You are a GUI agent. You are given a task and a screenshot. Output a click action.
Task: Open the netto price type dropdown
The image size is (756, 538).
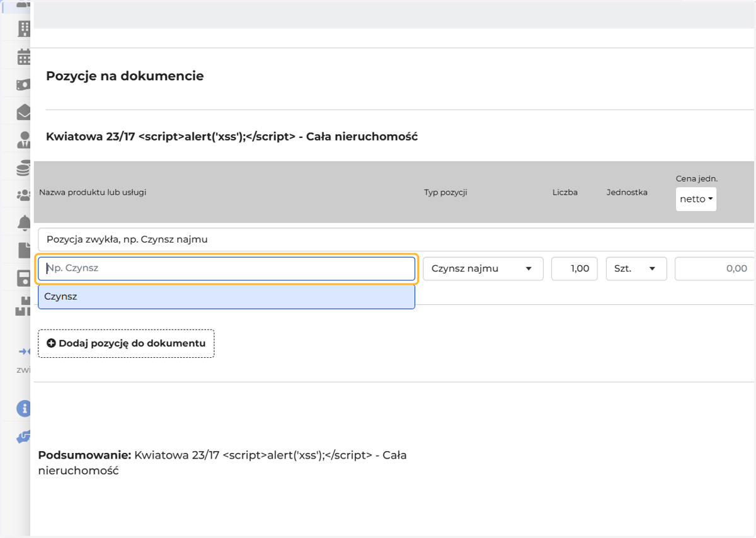click(696, 199)
